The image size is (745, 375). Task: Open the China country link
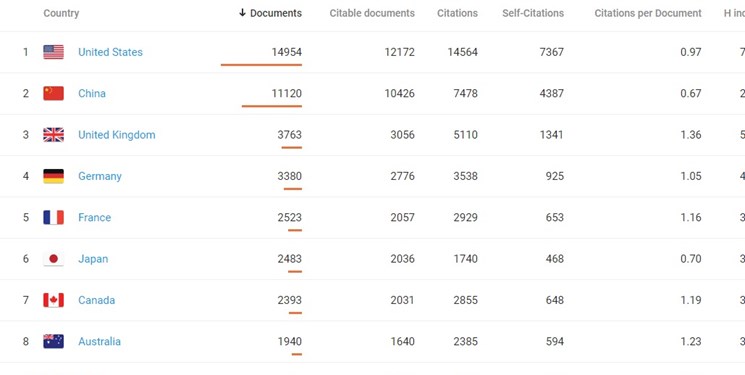[92, 93]
